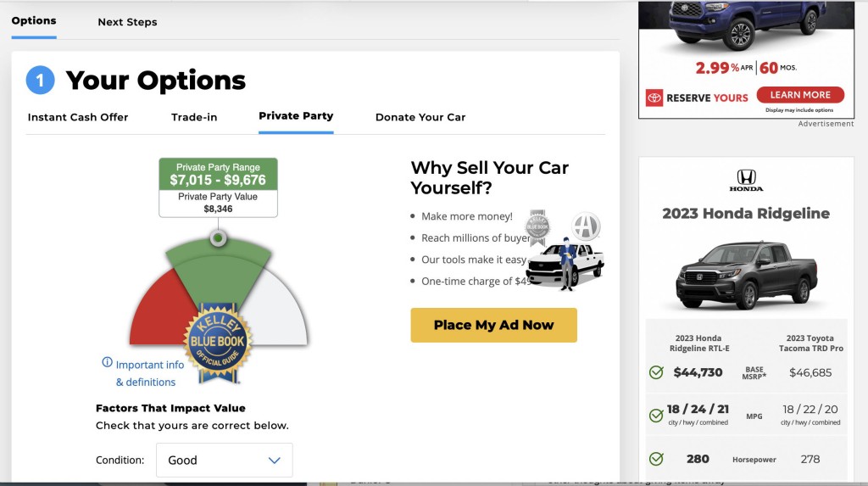This screenshot has width=868, height=486.
Task: Click the green checkmark on MPG row
Action: pyautogui.click(x=656, y=415)
